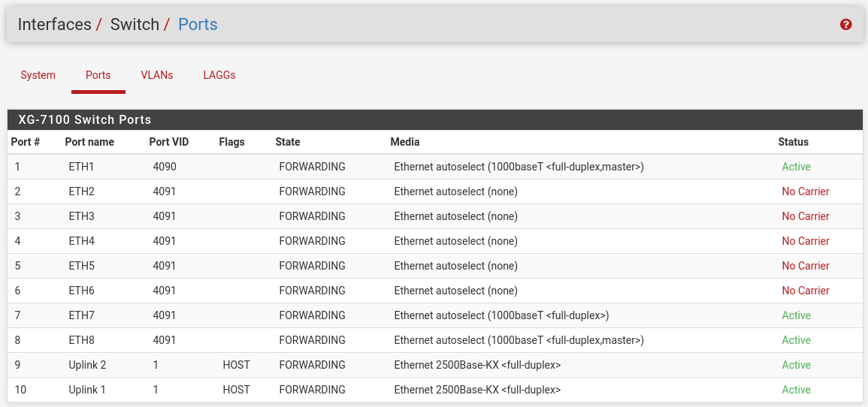Click the Switch breadcrumb link
Screen dimensions: 868x407
[x=135, y=24]
